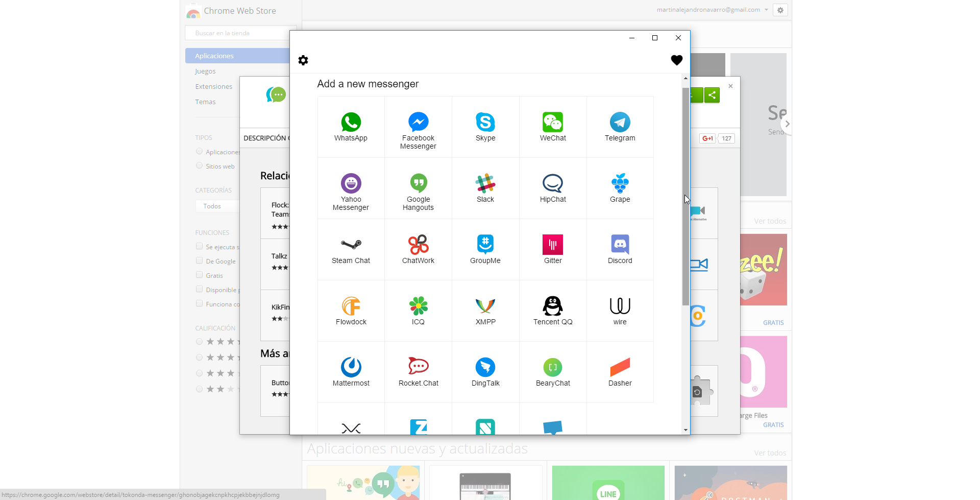Open messenger app settings gear
The image size is (980, 500).
303,60
